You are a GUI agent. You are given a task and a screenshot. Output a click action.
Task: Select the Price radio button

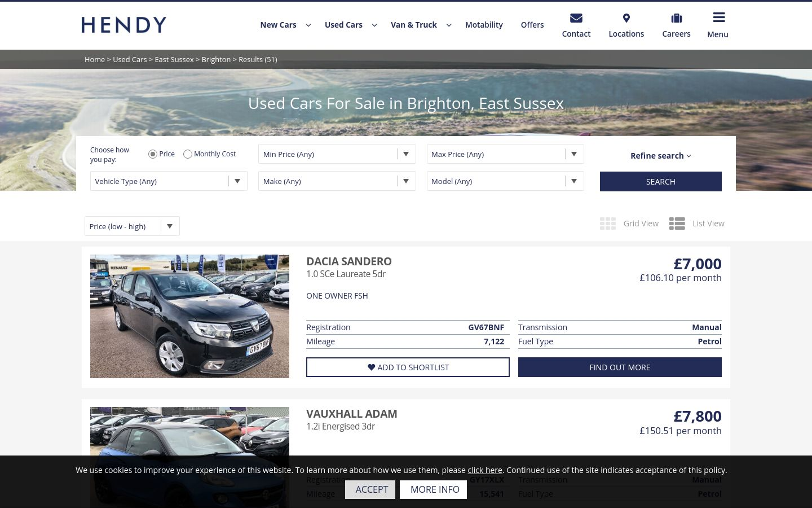(152, 154)
